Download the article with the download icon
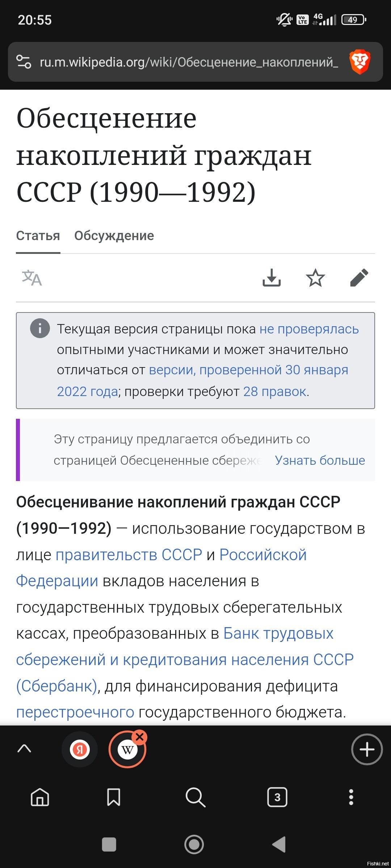The width and height of the screenshot is (391, 868). pyautogui.click(x=272, y=278)
